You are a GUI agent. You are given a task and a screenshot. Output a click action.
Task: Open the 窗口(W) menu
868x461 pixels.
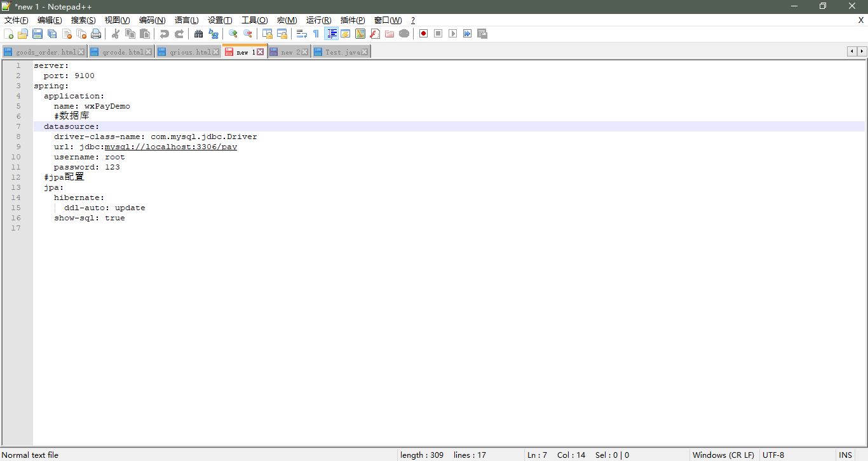click(388, 20)
